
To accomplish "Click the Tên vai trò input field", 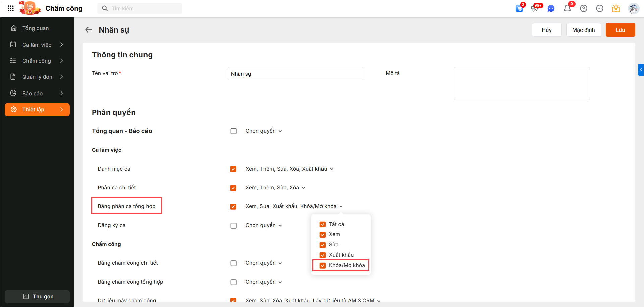I will click(295, 74).
